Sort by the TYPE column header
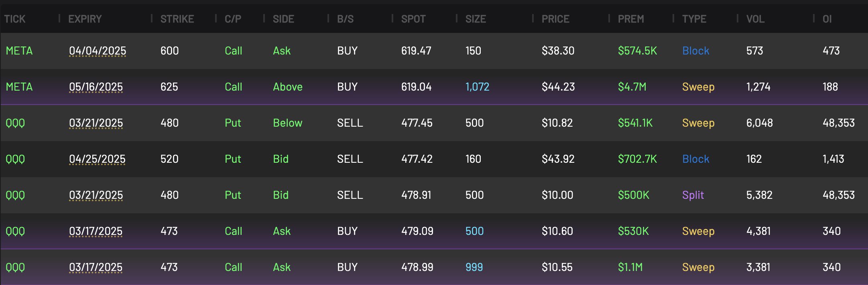Image resolution: width=868 pixels, height=285 pixels. [x=694, y=19]
